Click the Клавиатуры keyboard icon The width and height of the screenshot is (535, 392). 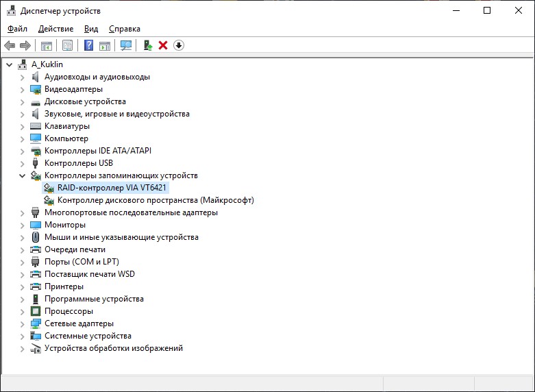click(36, 126)
